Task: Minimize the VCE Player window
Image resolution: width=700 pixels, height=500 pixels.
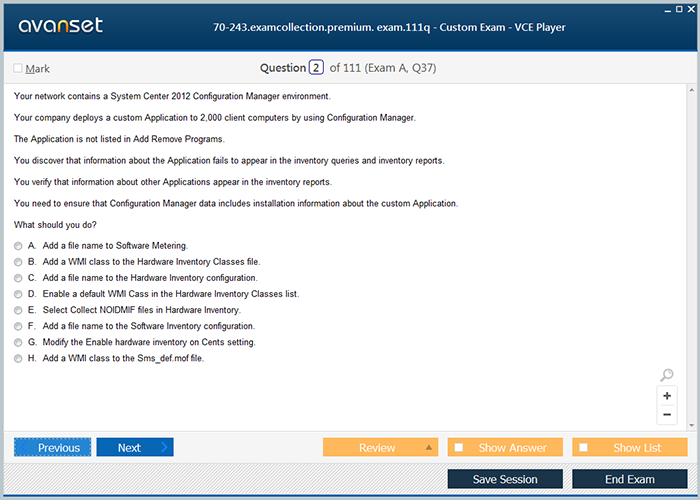Action: pyautogui.click(x=668, y=10)
